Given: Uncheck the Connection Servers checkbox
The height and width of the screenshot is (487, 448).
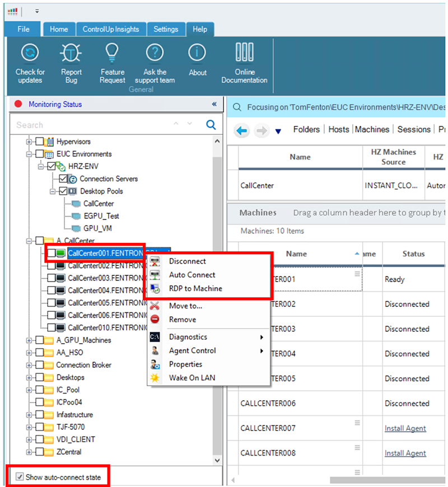Looking at the screenshot, I should tap(63, 179).
